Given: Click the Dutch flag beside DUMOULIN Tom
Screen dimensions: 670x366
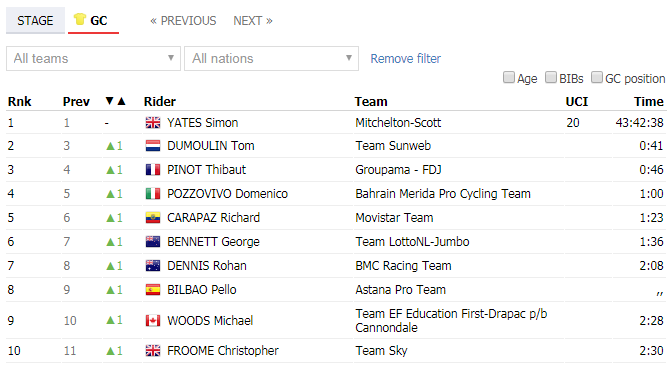Looking at the screenshot, I should [153, 146].
